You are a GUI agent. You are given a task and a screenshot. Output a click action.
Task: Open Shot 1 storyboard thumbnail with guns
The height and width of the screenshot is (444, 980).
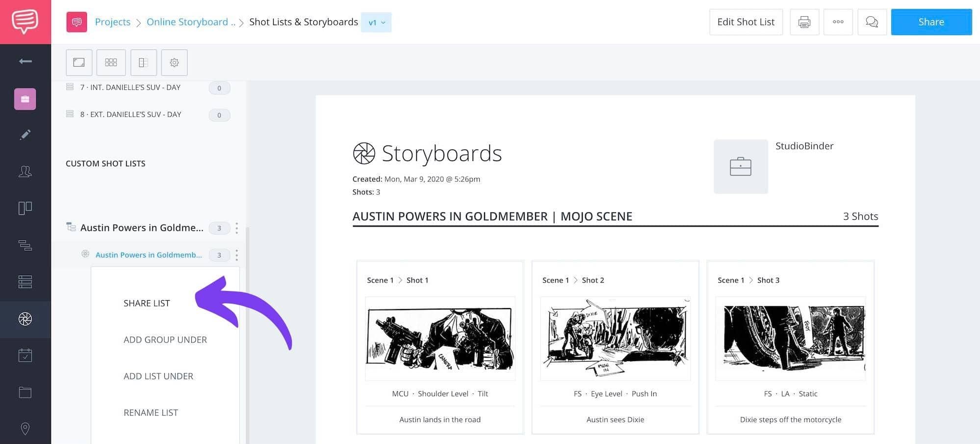click(x=440, y=339)
